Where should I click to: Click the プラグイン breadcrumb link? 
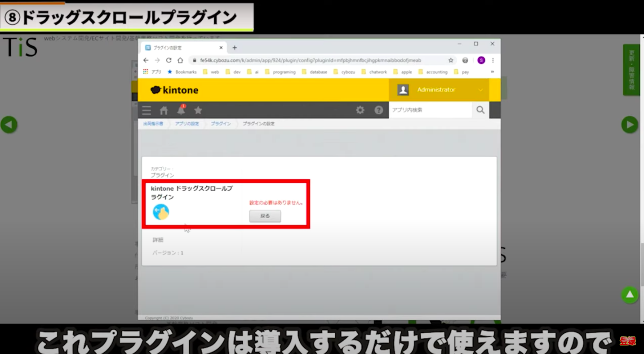(x=221, y=124)
